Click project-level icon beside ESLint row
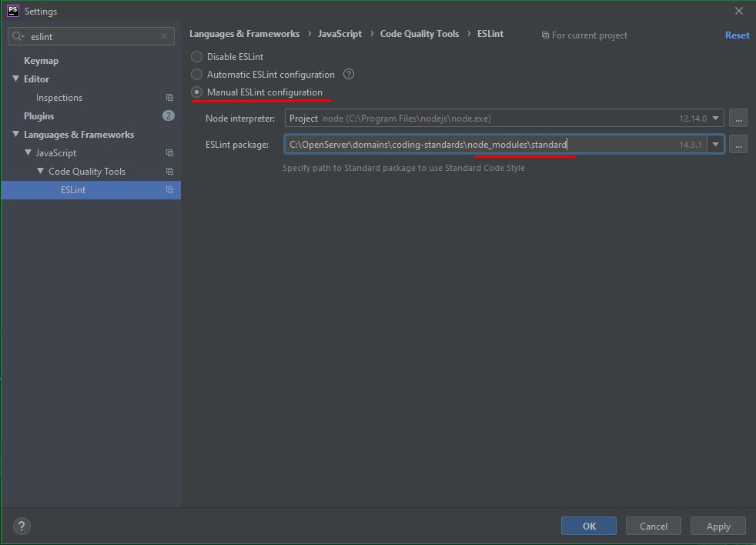This screenshot has height=545, width=756. (169, 190)
